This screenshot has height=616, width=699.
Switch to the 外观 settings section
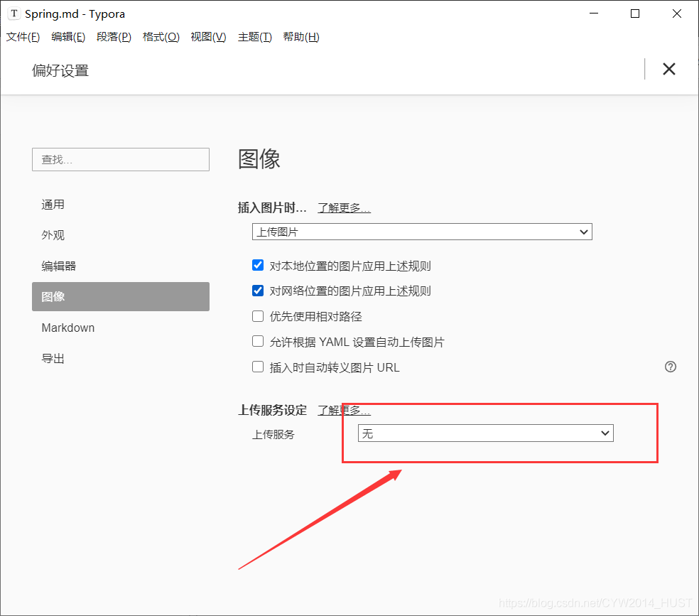pyautogui.click(x=53, y=234)
